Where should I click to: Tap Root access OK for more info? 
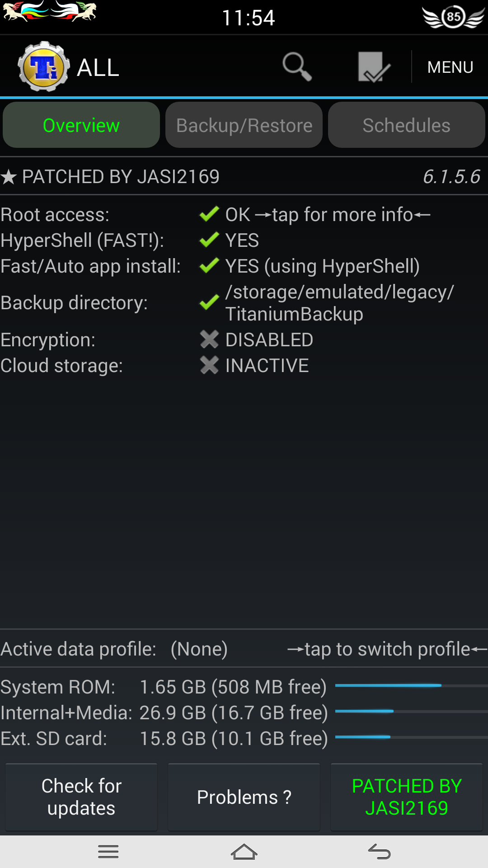point(328,215)
